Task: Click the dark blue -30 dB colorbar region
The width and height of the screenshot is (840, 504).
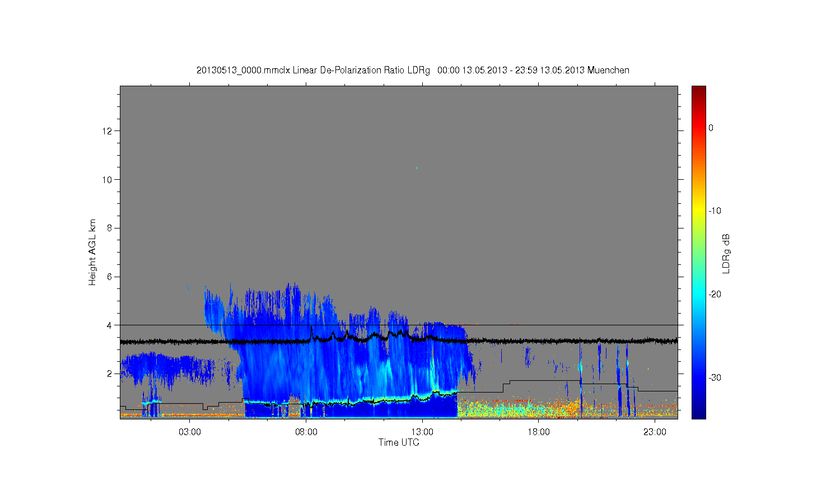Action: click(698, 377)
